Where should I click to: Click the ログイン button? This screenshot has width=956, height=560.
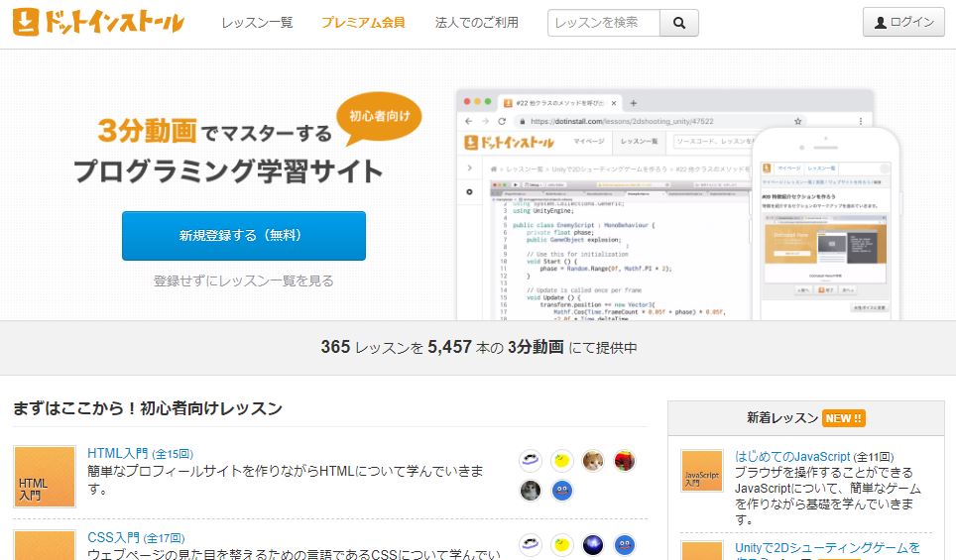902,22
